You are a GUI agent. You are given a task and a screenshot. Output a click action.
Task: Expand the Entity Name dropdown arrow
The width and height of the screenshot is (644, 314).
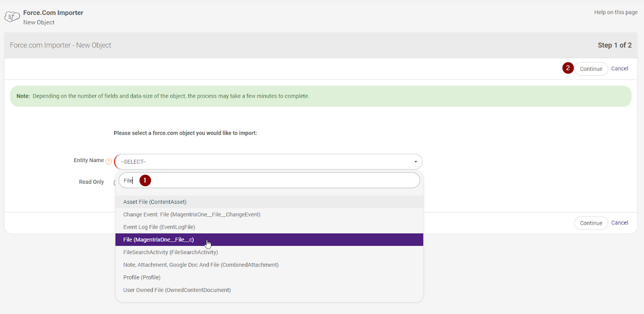416,162
